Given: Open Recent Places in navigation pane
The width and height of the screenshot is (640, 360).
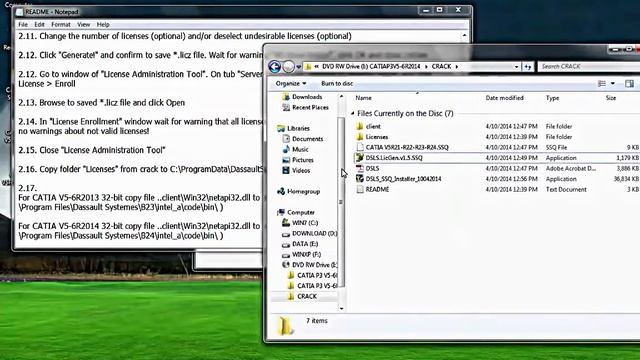Looking at the screenshot, I should 310,107.
